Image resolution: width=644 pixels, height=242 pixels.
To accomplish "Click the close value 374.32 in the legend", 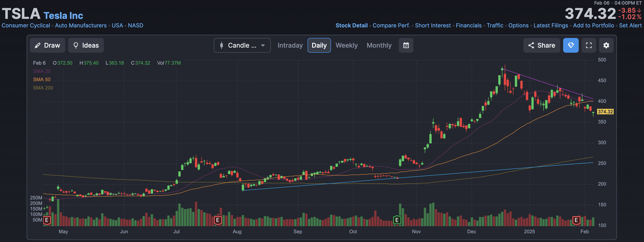I will (x=142, y=63).
